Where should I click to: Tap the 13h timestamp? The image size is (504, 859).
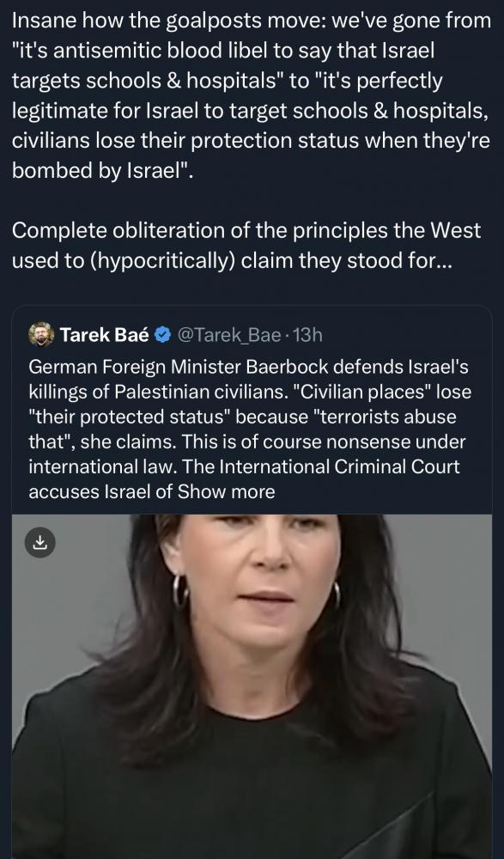[308, 335]
